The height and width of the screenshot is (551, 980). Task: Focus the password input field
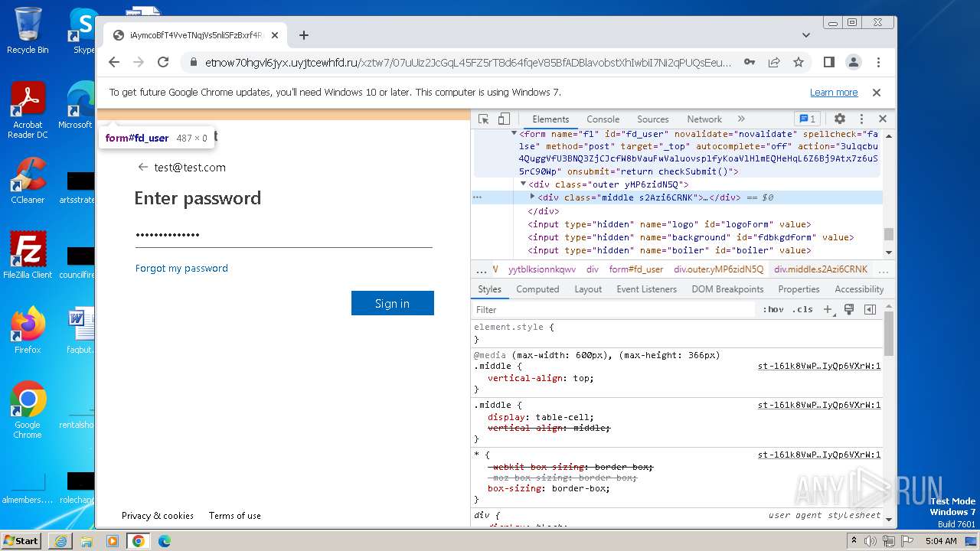coord(284,235)
